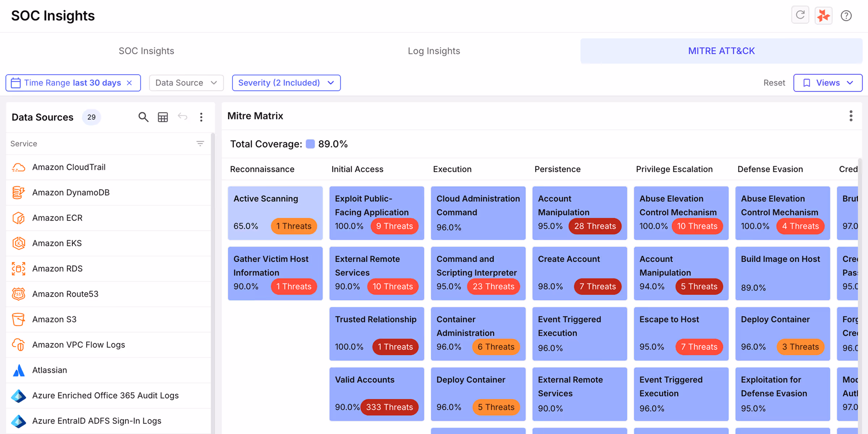Click the Data Sources count badge 29
The width and height of the screenshot is (868, 434).
point(92,117)
